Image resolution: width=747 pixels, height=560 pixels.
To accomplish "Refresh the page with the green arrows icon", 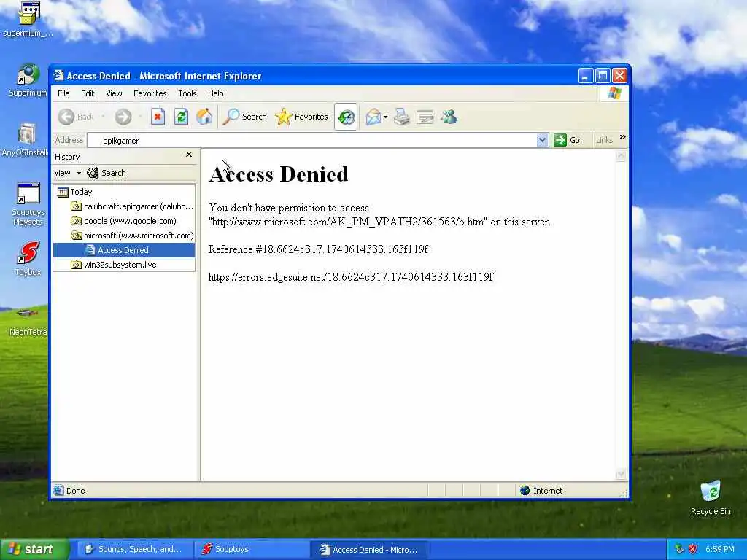I will (x=181, y=117).
